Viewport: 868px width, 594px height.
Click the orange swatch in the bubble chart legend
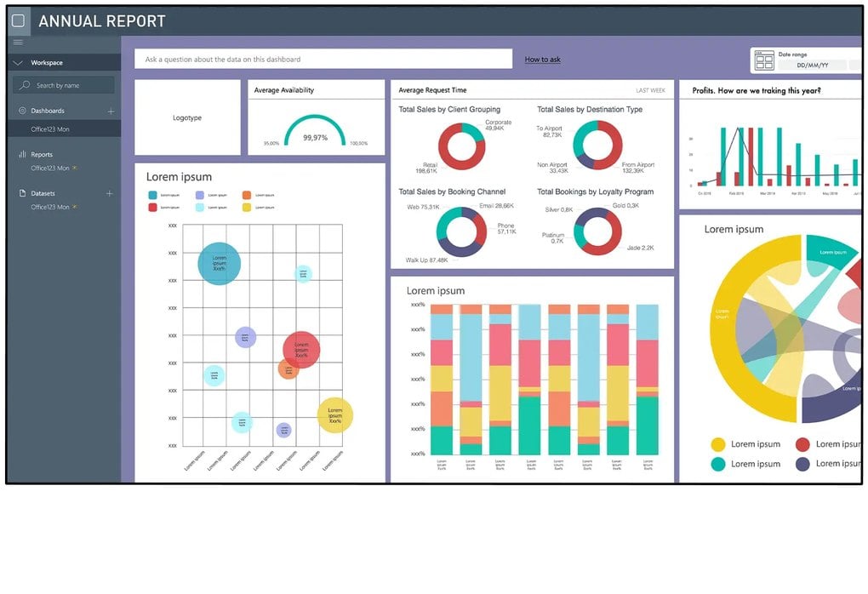[x=247, y=195]
